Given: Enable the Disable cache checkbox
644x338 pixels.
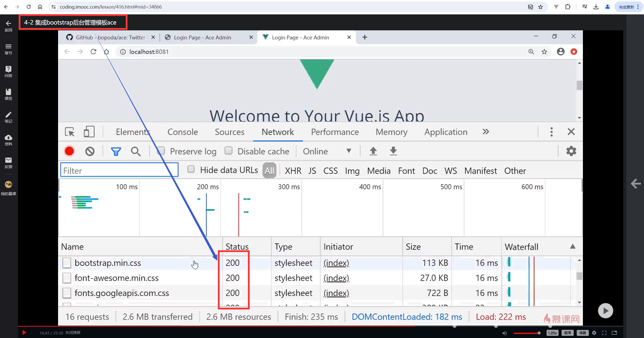Looking at the screenshot, I should [x=228, y=151].
